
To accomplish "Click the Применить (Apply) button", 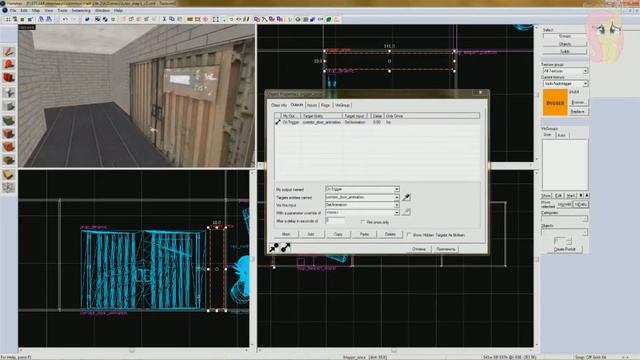I will (445, 249).
